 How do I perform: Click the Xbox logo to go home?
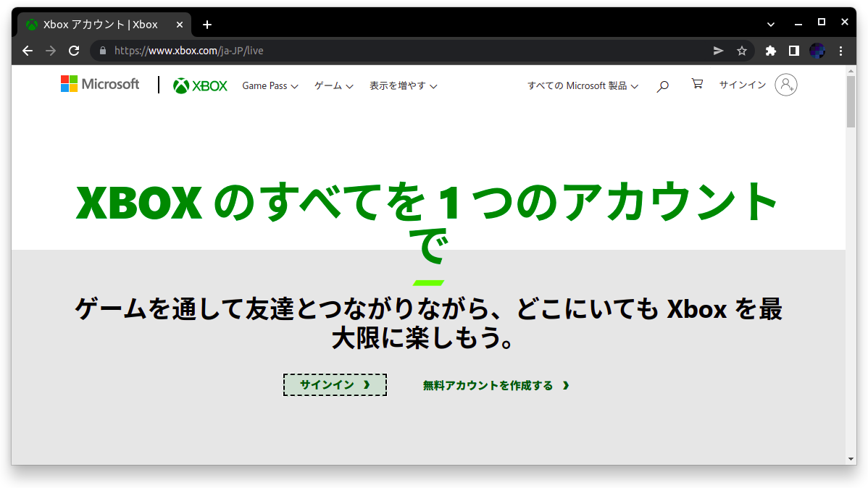pos(200,85)
